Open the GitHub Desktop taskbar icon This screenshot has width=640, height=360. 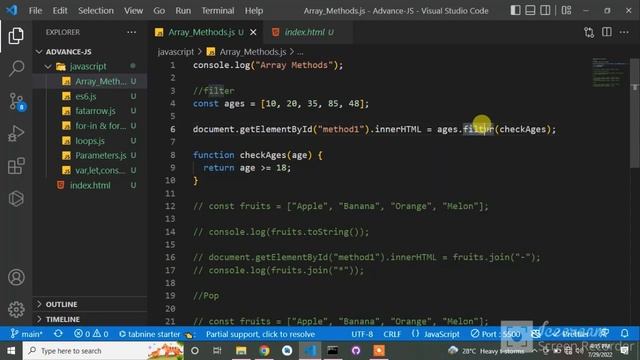356,351
